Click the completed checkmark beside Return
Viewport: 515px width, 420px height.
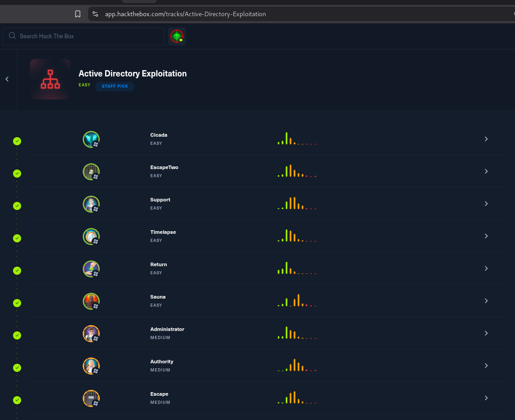coord(17,271)
